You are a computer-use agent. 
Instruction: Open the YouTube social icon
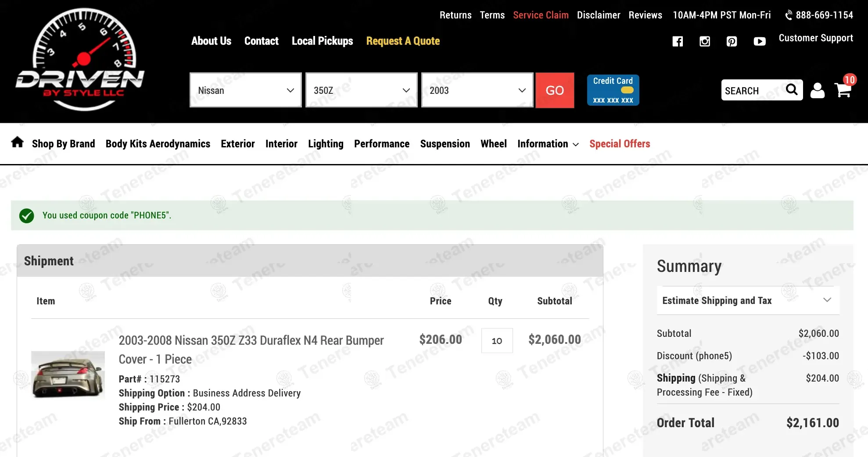(760, 41)
